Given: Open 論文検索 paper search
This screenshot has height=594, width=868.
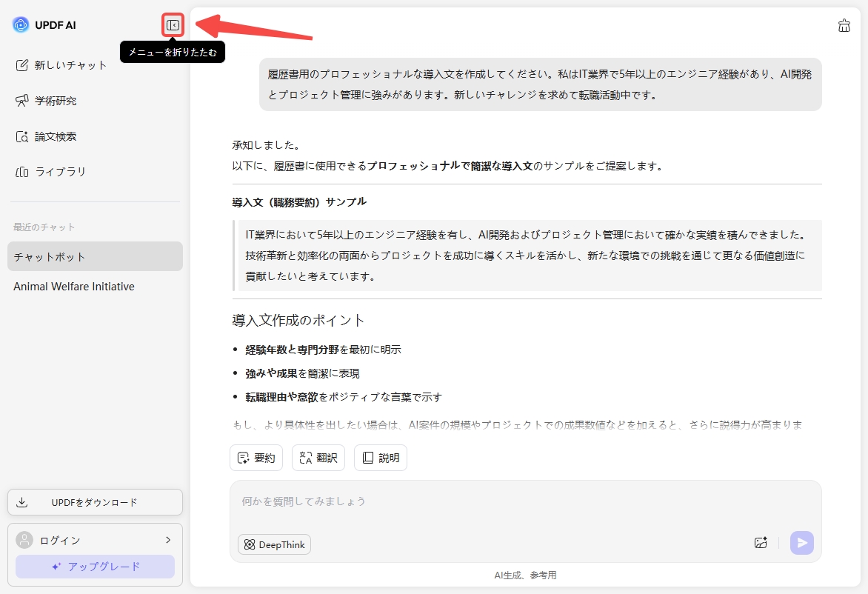Looking at the screenshot, I should pyautogui.click(x=46, y=137).
